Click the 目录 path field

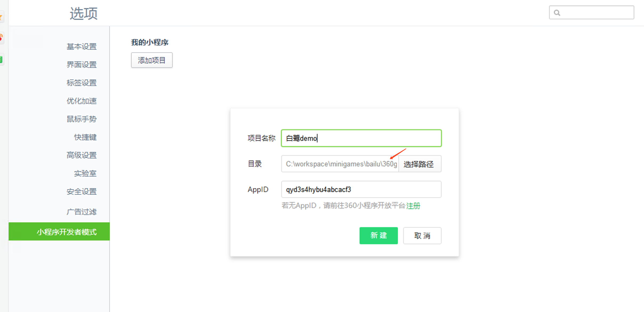click(340, 164)
